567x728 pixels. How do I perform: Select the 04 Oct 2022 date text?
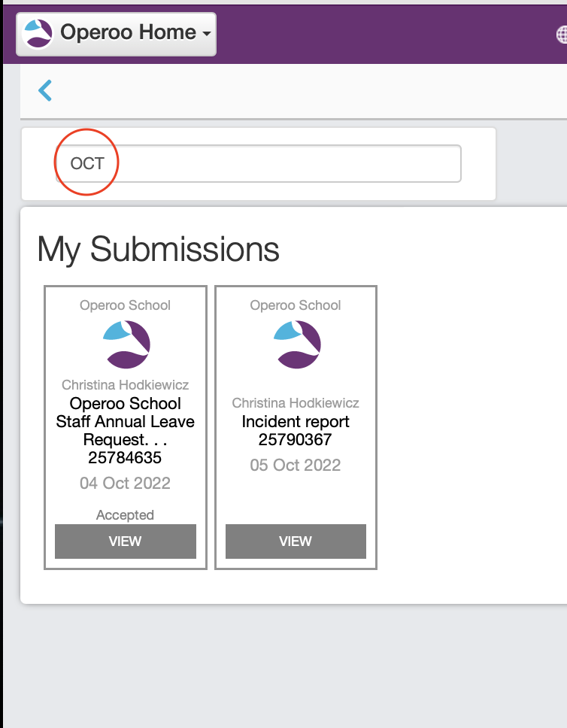126,483
